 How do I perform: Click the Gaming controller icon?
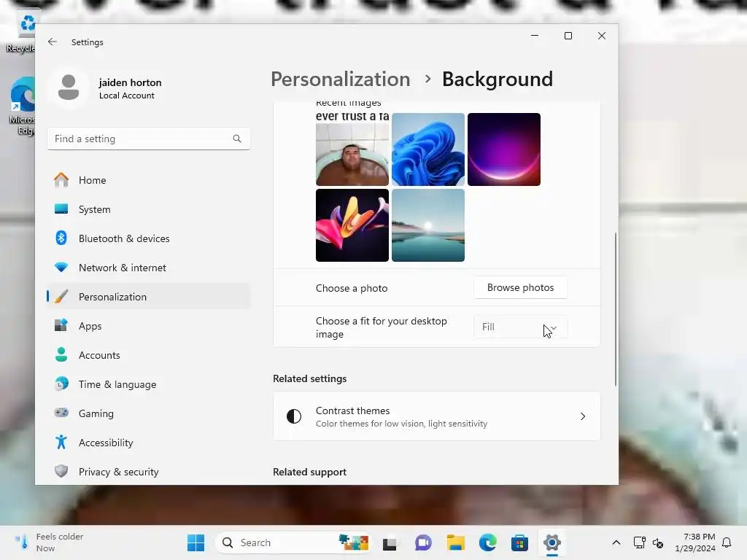tap(61, 413)
